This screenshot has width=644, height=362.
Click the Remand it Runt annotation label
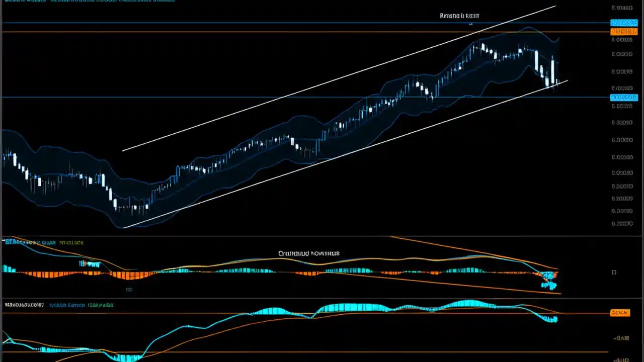pyautogui.click(x=459, y=16)
